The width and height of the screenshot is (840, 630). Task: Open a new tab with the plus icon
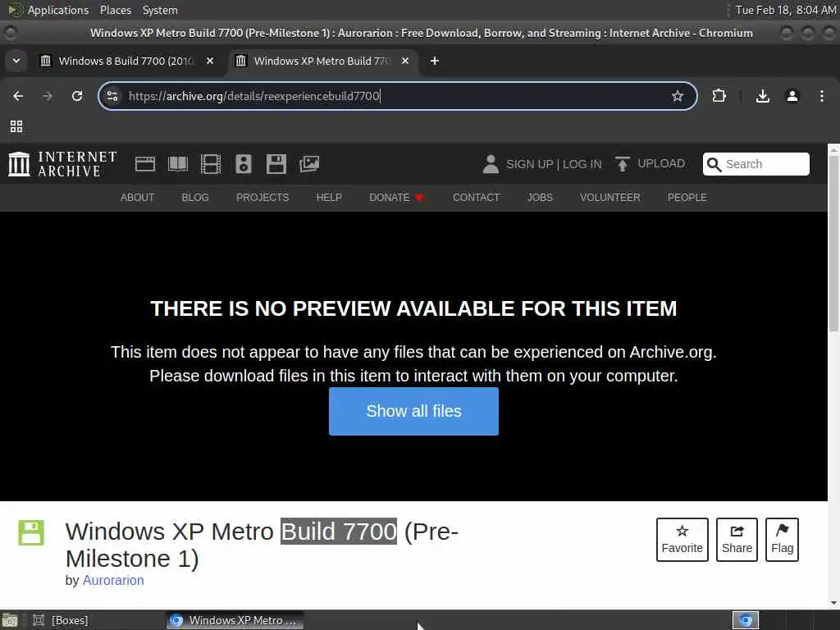point(435,61)
